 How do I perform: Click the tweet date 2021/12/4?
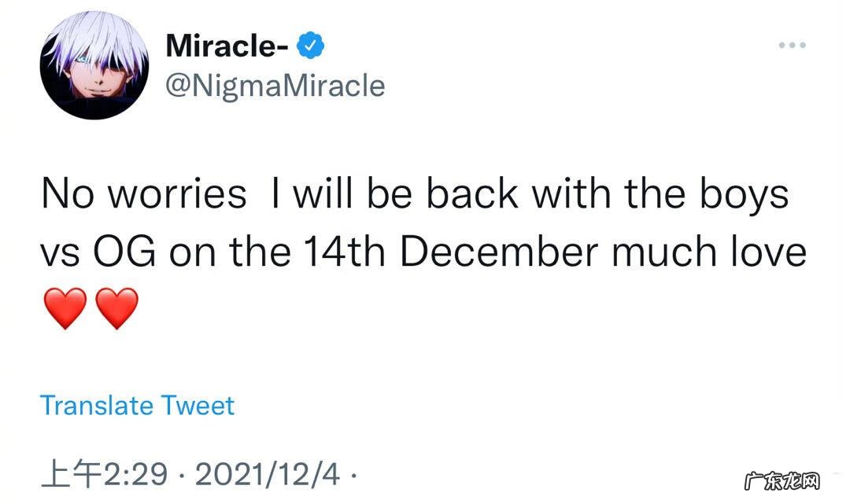(268, 475)
